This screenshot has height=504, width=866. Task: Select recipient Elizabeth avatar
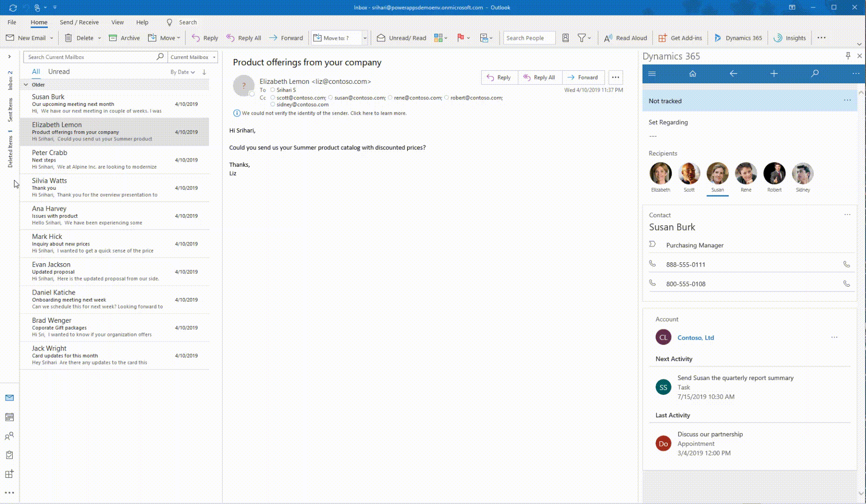tap(660, 173)
